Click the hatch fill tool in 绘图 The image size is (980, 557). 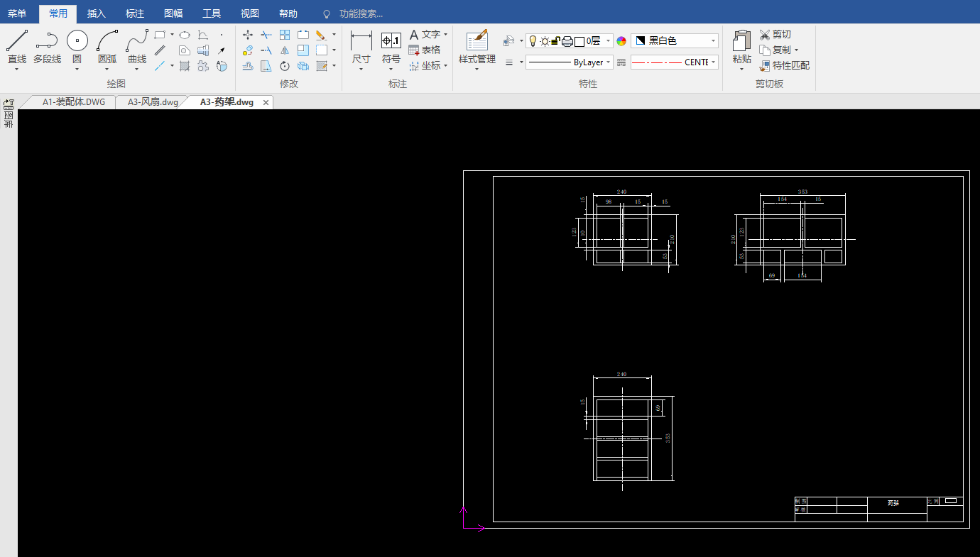coord(185,66)
